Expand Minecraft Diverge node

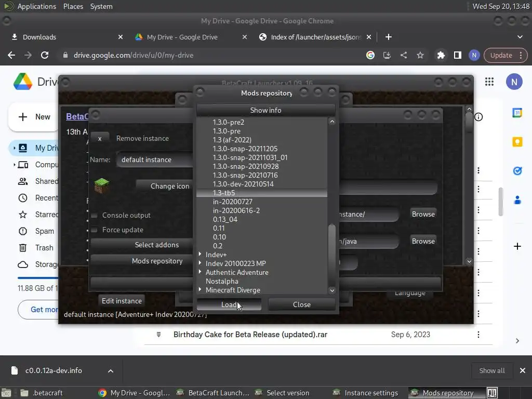[x=200, y=289]
